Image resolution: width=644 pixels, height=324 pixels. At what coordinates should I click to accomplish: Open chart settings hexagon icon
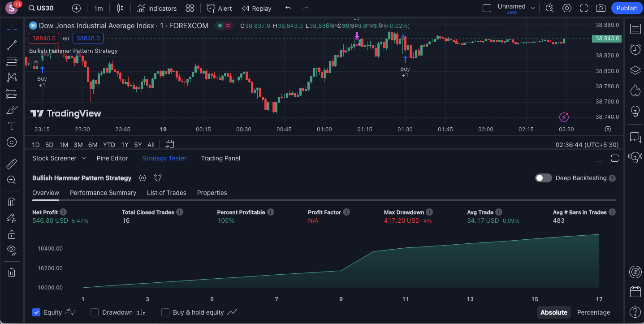567,8
